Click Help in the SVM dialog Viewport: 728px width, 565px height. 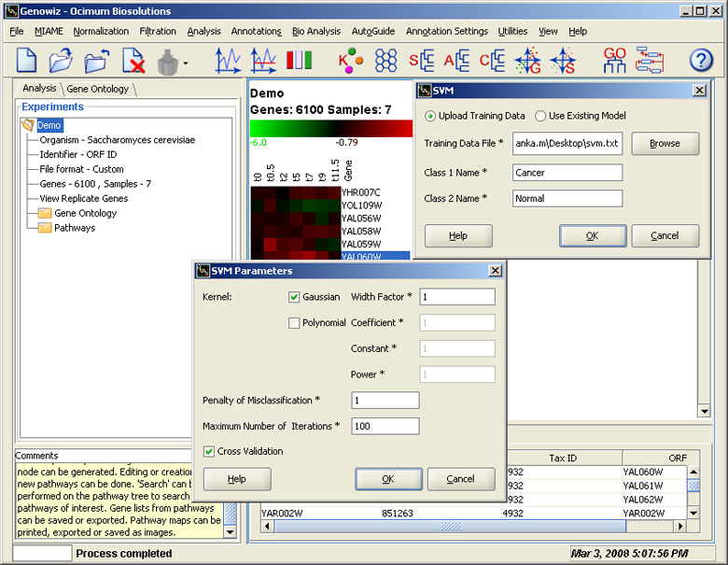pos(458,235)
